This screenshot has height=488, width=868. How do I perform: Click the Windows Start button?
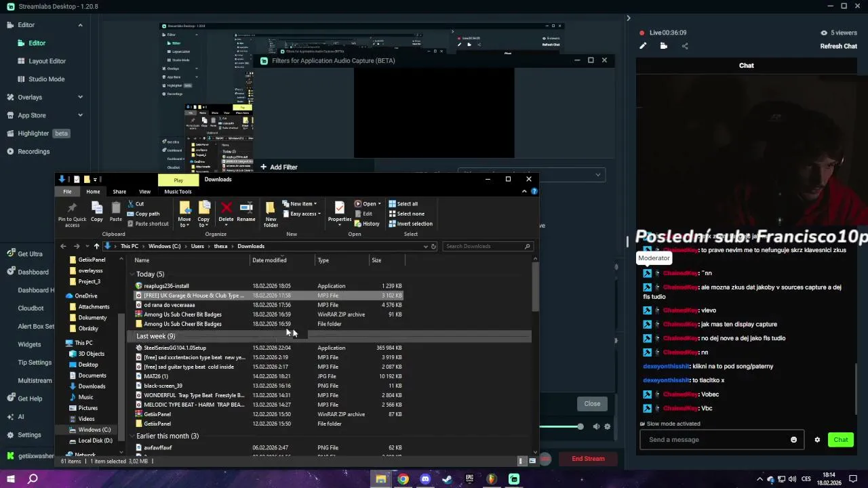point(10,479)
